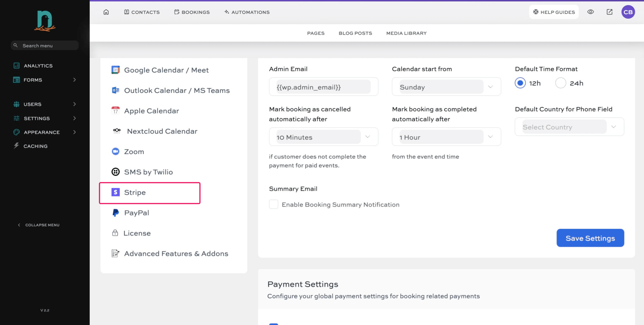644x325 pixels.
Task: Click the Save Settings button
Action: point(590,238)
